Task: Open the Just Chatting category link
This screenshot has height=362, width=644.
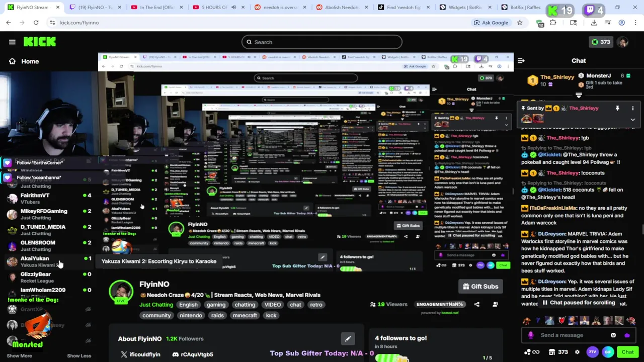Action: click(x=156, y=305)
